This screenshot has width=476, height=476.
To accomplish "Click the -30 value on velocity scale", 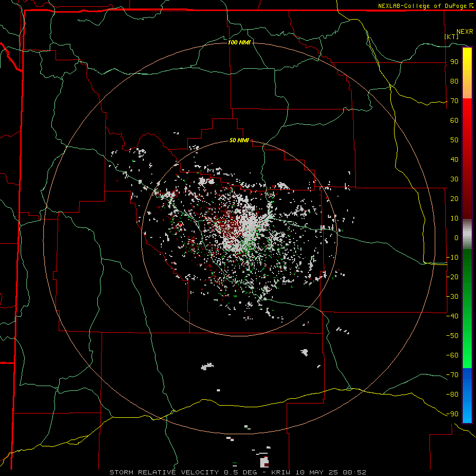I will [x=452, y=297].
